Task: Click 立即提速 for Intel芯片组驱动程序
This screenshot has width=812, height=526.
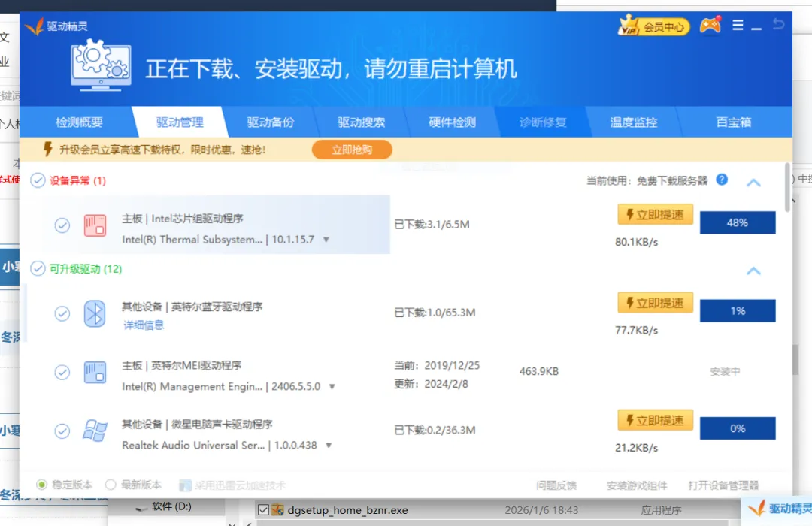Action: pyautogui.click(x=655, y=214)
